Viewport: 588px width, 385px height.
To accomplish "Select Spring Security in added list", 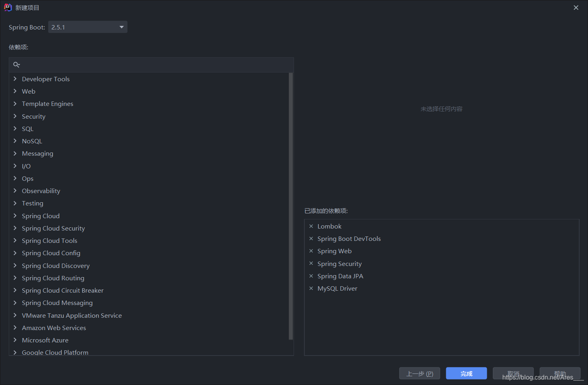I will [x=339, y=264].
